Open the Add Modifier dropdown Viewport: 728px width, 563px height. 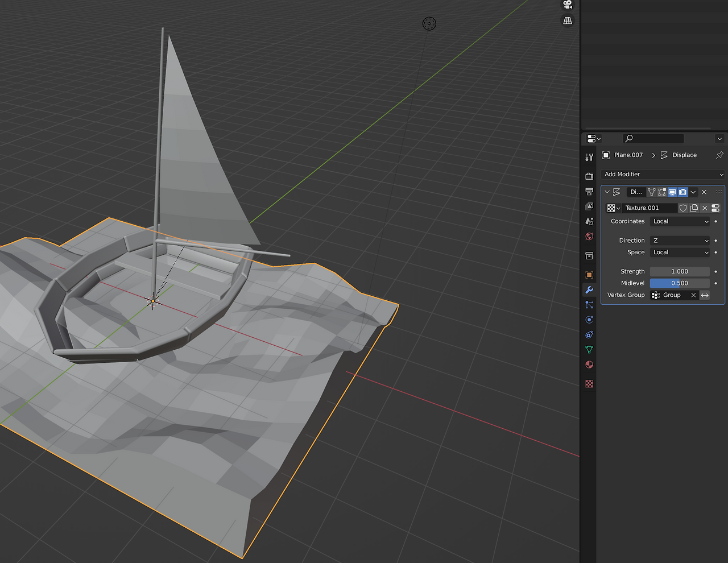663,175
